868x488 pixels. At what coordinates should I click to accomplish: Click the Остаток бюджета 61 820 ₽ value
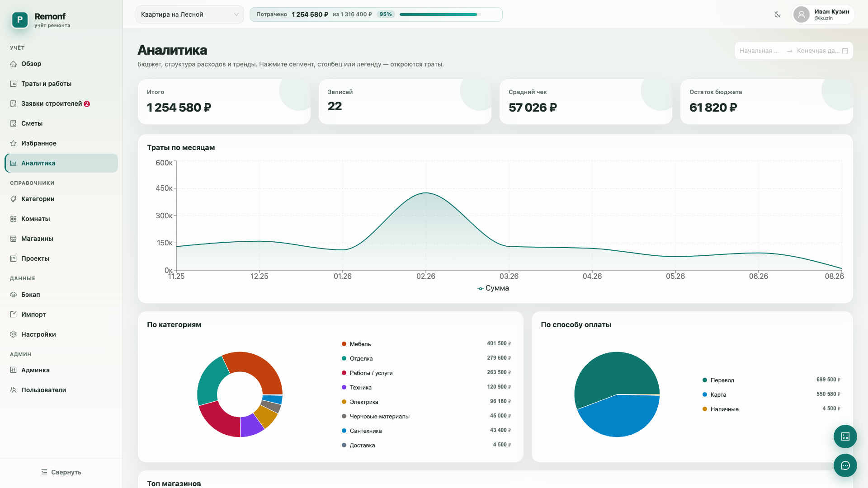click(713, 108)
